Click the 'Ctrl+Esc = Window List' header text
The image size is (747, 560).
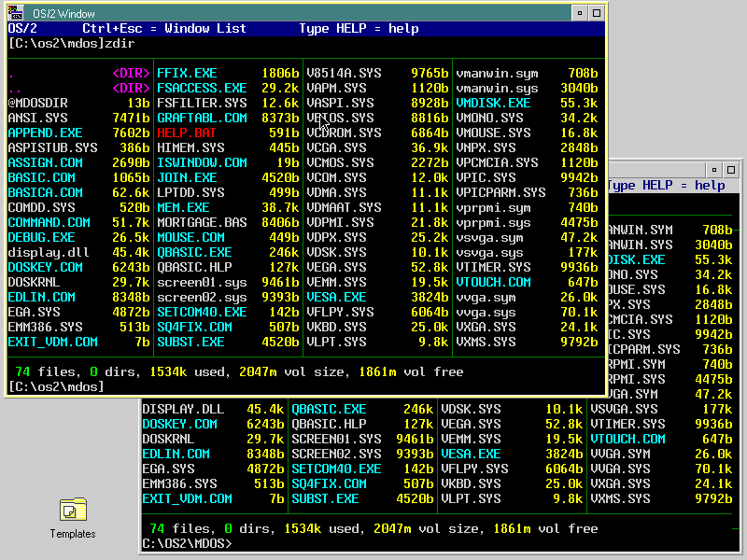[x=164, y=29]
